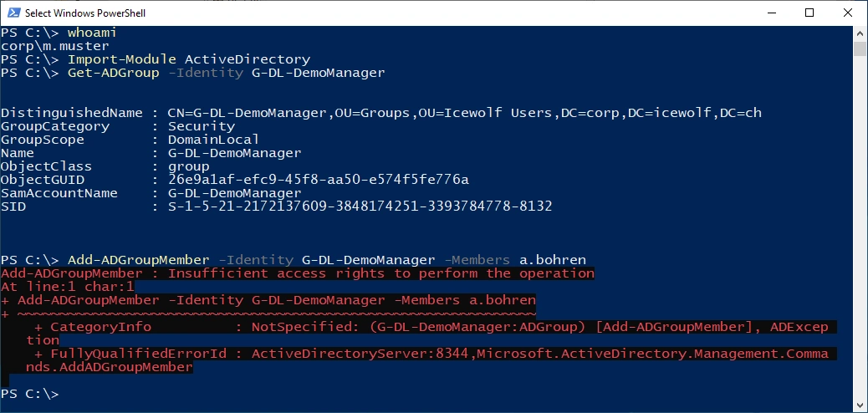Click the "Insufficient access rights" error message
The image size is (868, 413).
pyautogui.click(x=380, y=273)
